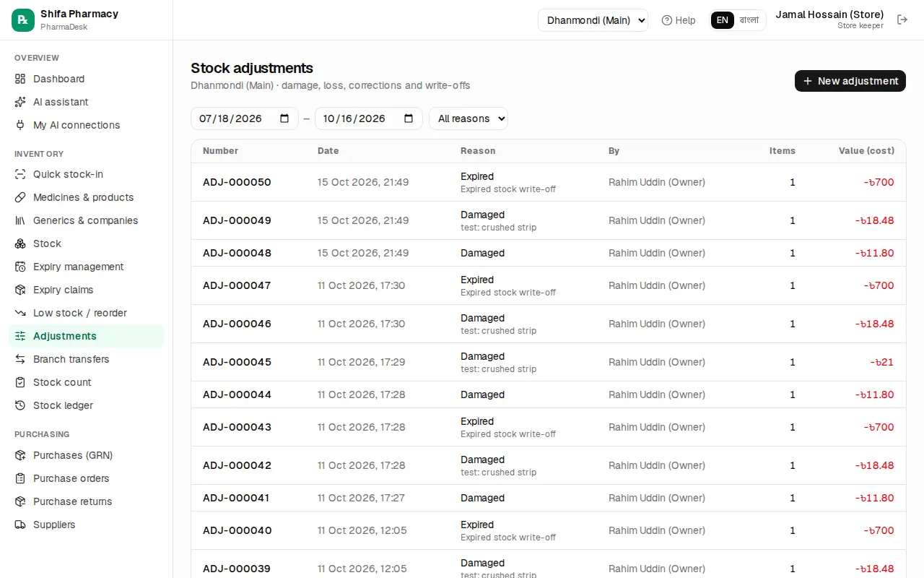Click Expired reason in ADJ-000043 row
924x578 pixels.
(477, 421)
